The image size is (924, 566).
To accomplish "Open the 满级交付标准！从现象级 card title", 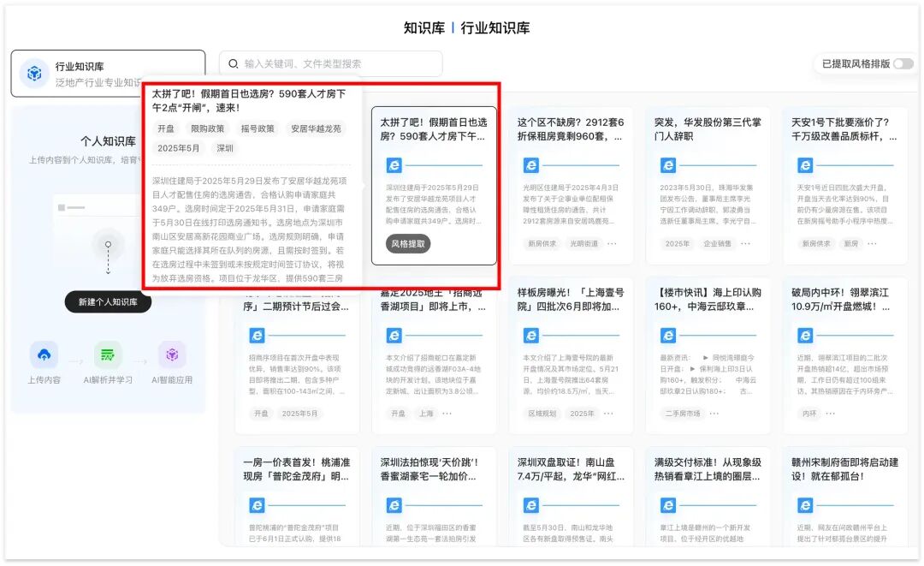I will coord(708,469).
